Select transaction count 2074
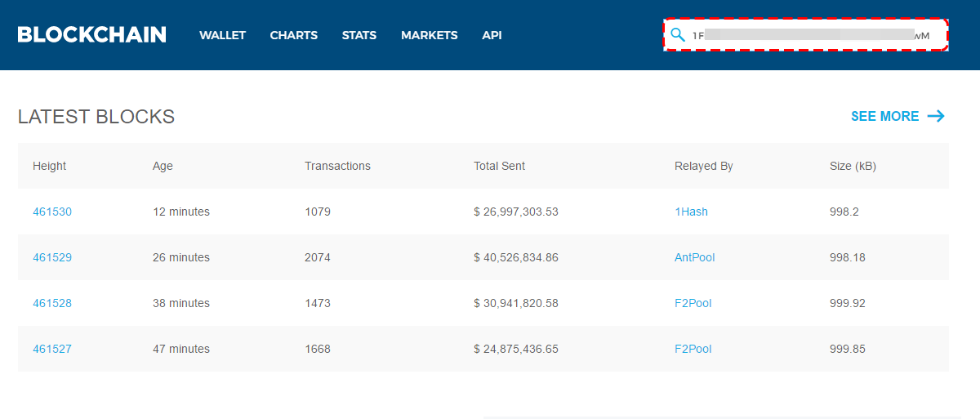Screen dimensions: 980x419 click(318, 257)
